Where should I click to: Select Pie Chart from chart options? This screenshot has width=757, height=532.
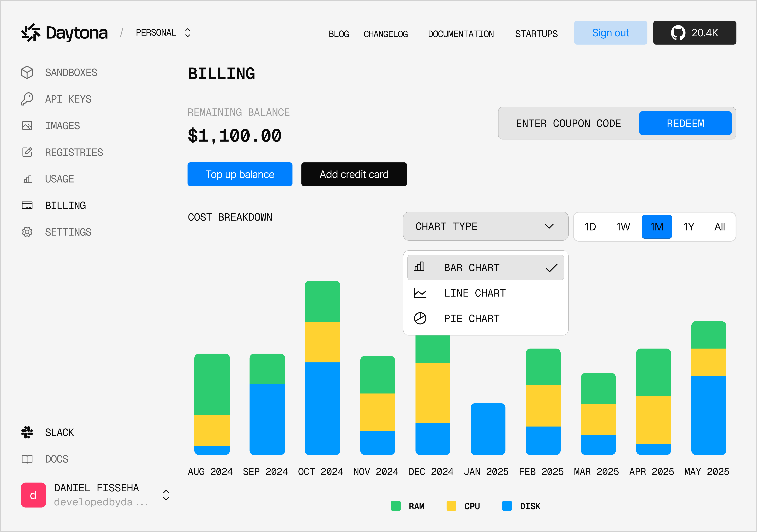(x=472, y=318)
